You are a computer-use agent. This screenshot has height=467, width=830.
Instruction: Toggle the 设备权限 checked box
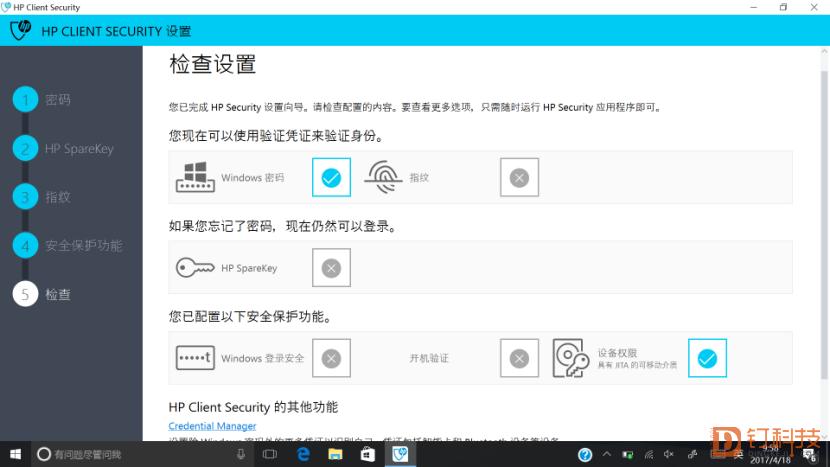pos(707,358)
